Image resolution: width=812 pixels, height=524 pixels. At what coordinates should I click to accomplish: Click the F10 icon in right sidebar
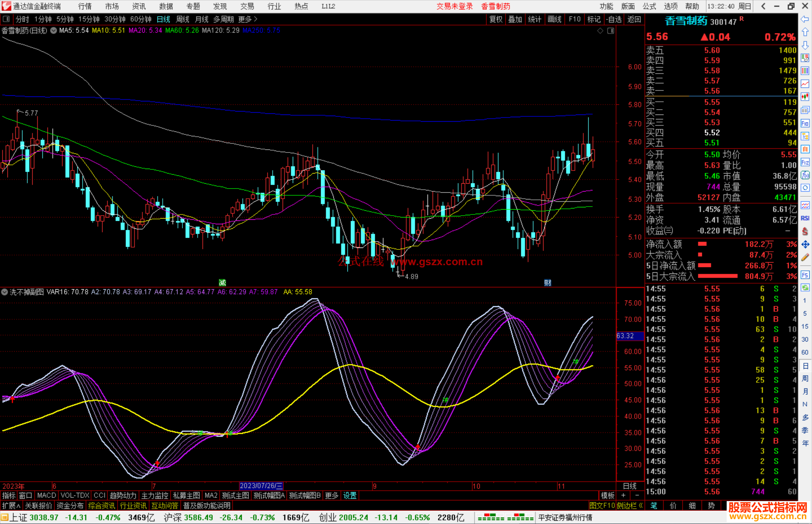click(x=805, y=123)
